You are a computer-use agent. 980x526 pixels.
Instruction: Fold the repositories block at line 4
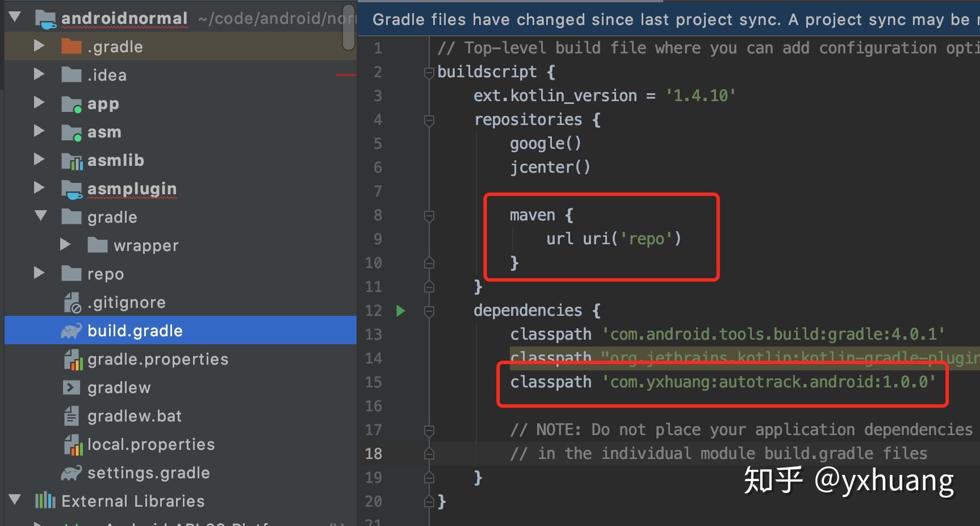coord(429,120)
